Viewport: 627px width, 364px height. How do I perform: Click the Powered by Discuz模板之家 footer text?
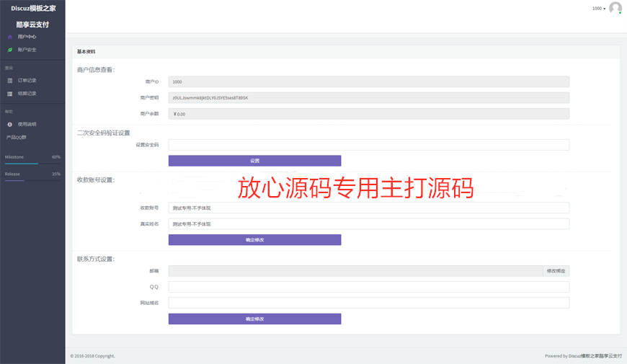pos(583,356)
